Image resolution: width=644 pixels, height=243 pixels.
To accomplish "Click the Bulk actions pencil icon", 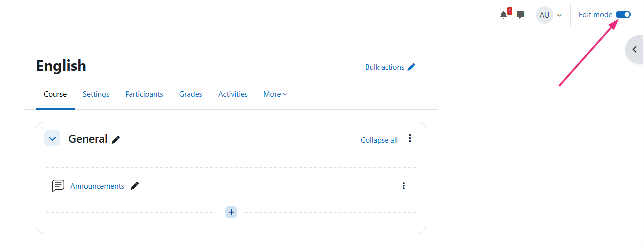I will [411, 67].
